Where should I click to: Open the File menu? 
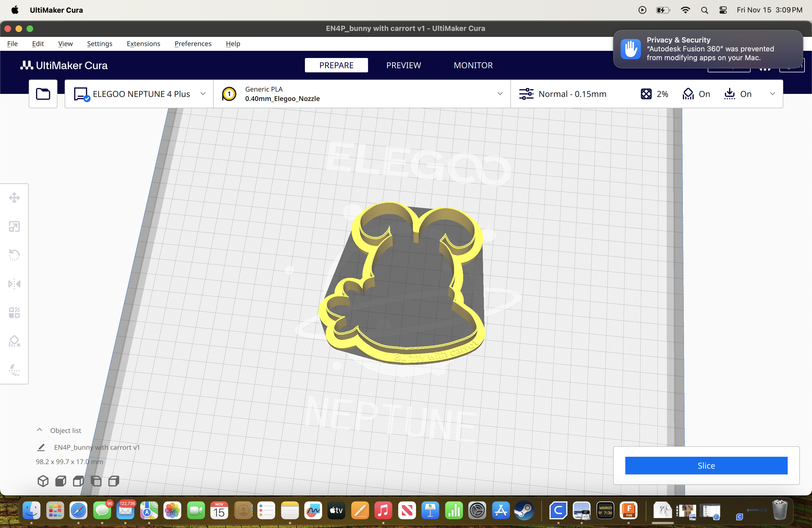pos(12,44)
